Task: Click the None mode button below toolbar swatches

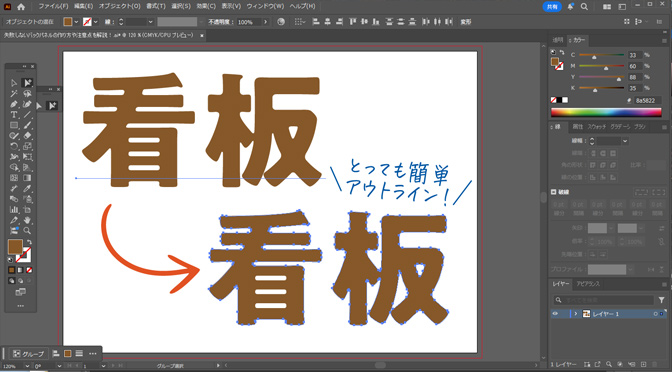Action: [x=29, y=270]
